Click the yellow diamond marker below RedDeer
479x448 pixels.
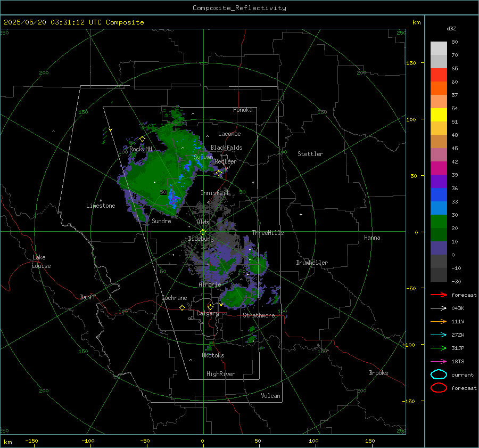(219, 173)
